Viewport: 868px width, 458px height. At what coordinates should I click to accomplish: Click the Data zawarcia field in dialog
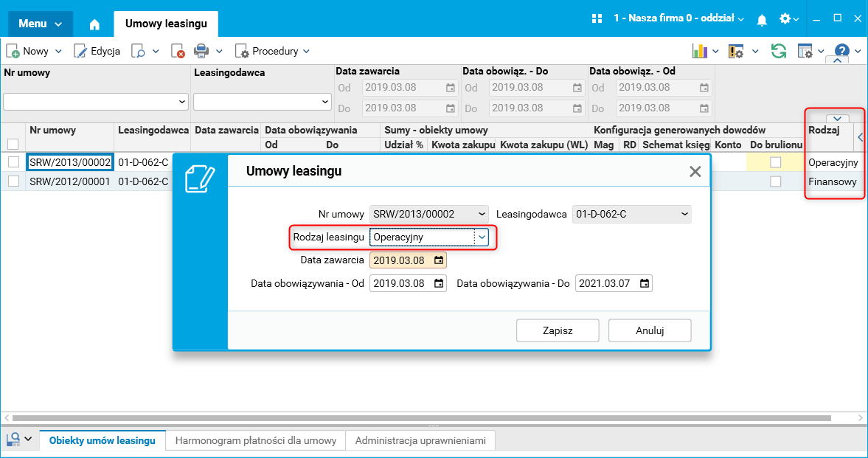(408, 260)
